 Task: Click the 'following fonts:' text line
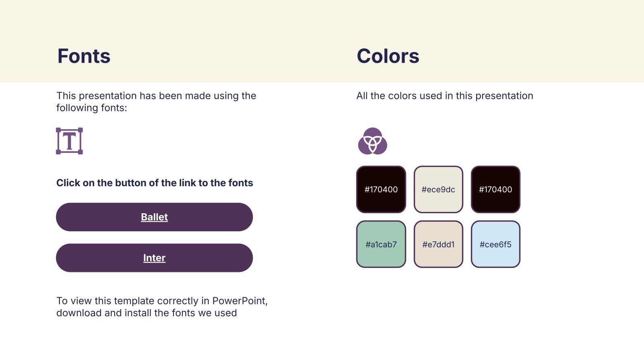(x=91, y=108)
